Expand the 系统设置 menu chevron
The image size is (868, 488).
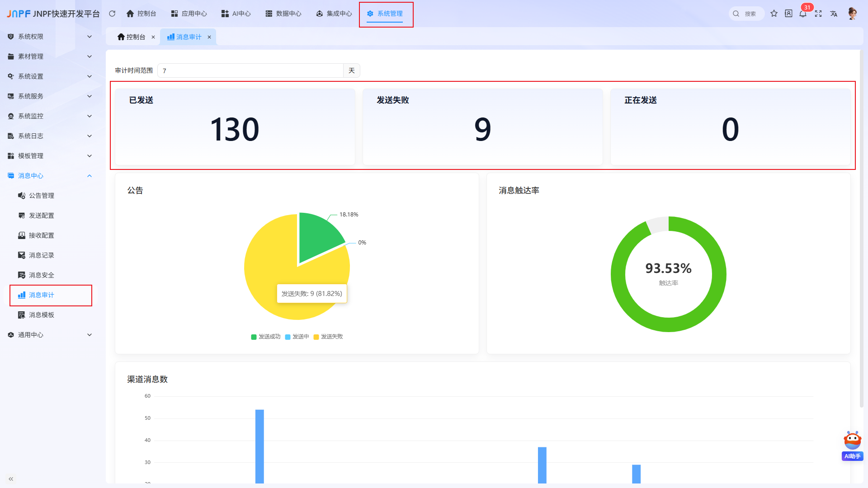pyautogui.click(x=90, y=76)
